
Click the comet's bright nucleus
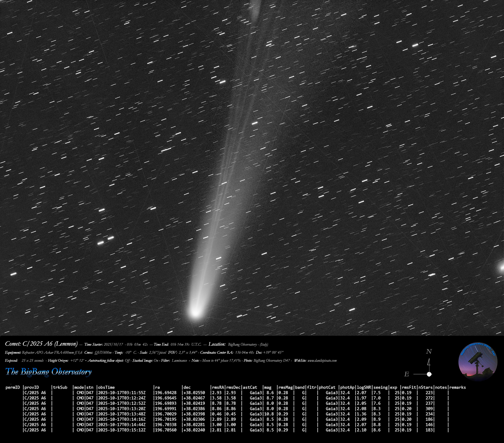click(x=195, y=312)
